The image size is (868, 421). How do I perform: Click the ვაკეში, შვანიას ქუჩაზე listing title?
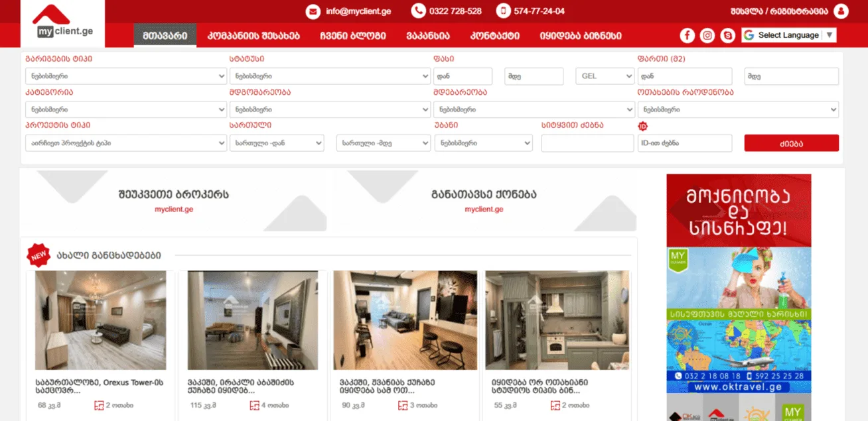point(388,387)
